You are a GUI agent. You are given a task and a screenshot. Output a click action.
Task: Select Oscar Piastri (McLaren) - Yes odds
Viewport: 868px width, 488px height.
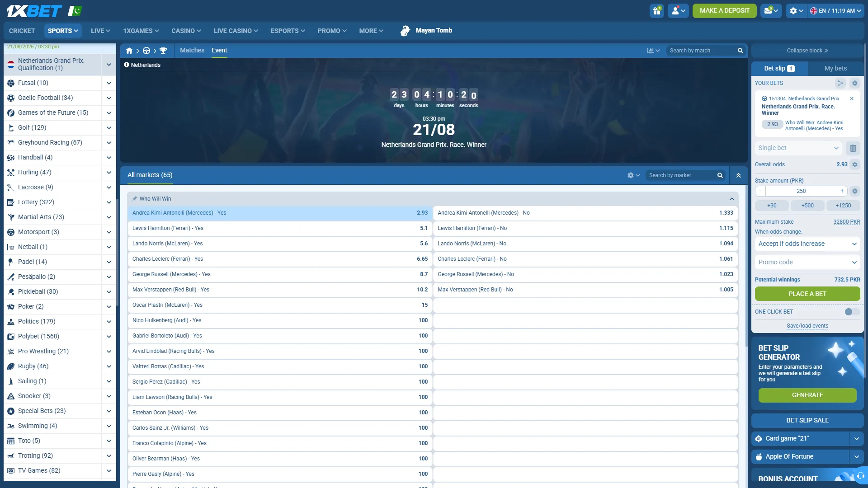280,305
